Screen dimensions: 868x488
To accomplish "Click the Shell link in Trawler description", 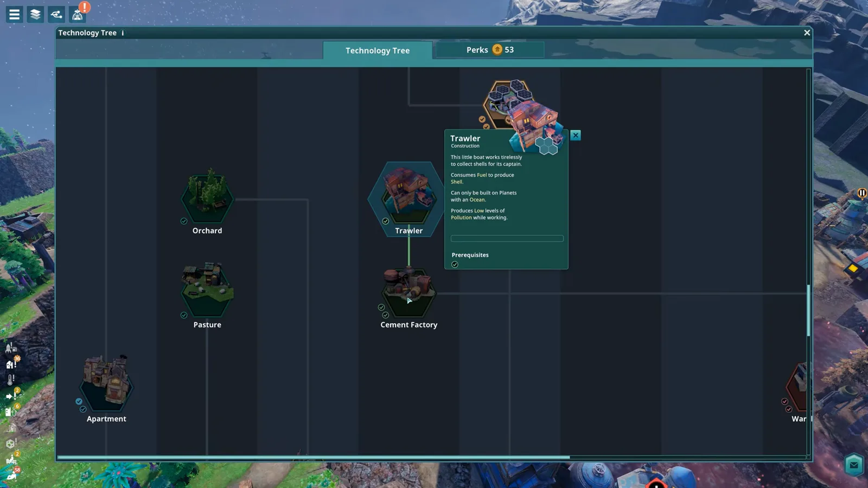I will [x=457, y=182].
